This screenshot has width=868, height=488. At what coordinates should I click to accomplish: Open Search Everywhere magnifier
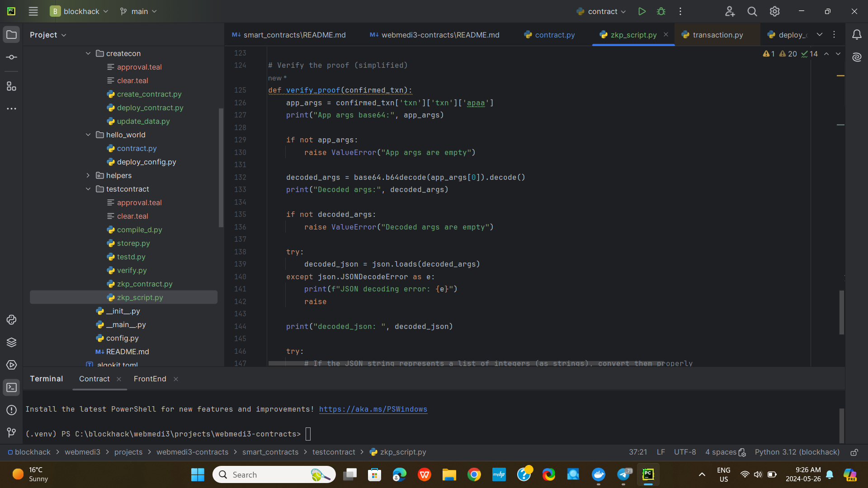click(x=752, y=11)
